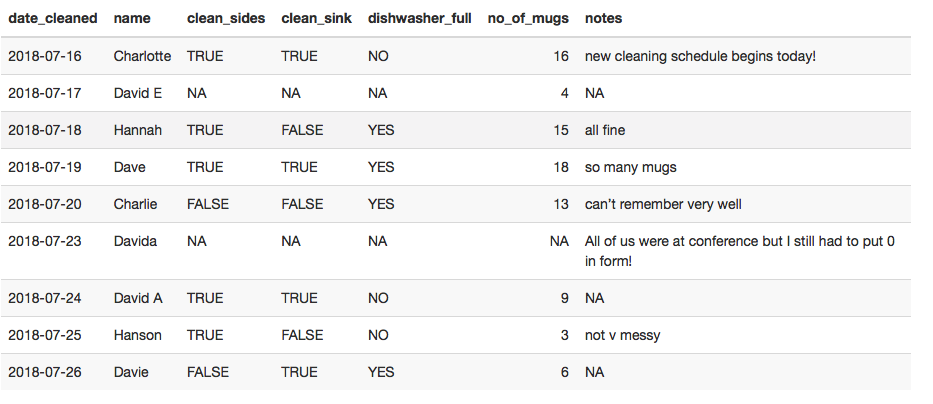The image size is (933, 404).
Task: Select the dishwasher_full column header
Action: (419, 18)
